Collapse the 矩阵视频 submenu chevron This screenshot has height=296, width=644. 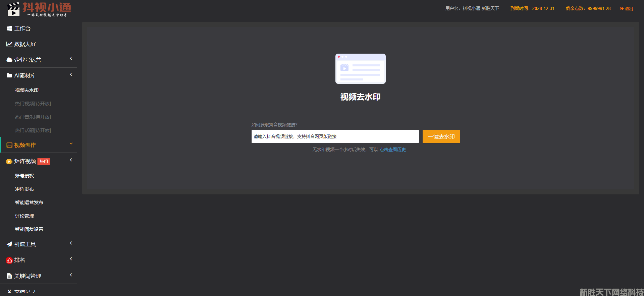pos(71,160)
